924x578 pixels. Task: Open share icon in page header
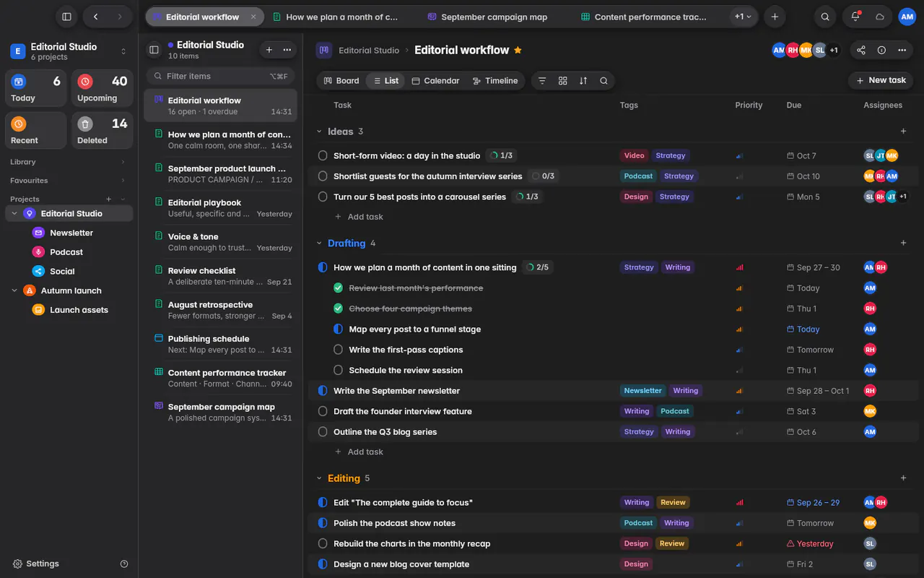coord(861,50)
